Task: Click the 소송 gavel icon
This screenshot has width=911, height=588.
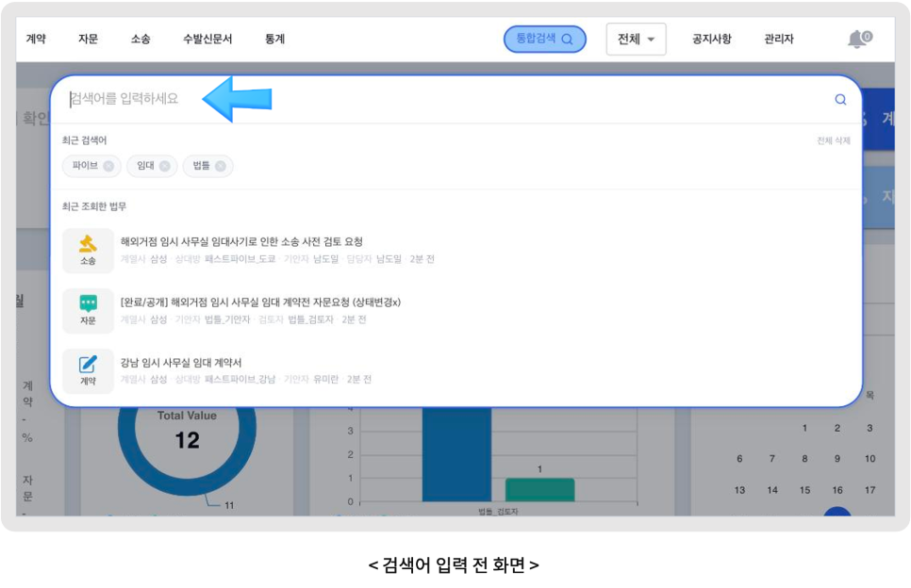Action: click(x=88, y=250)
